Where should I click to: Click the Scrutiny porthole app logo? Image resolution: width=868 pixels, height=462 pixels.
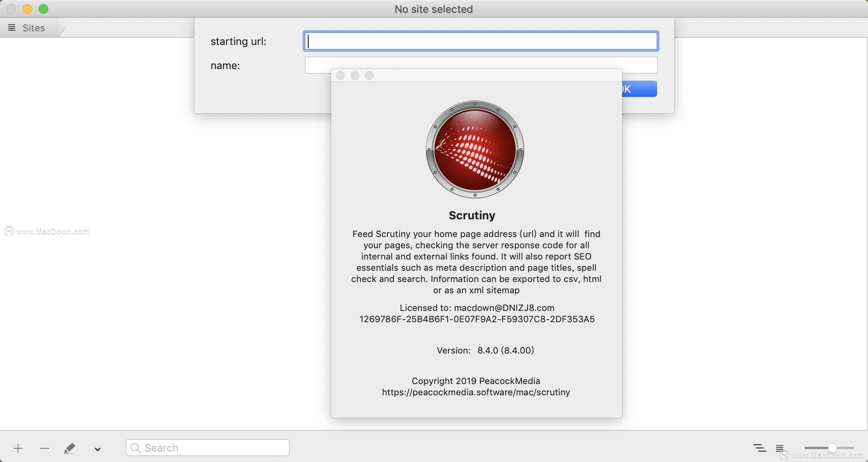click(475, 149)
